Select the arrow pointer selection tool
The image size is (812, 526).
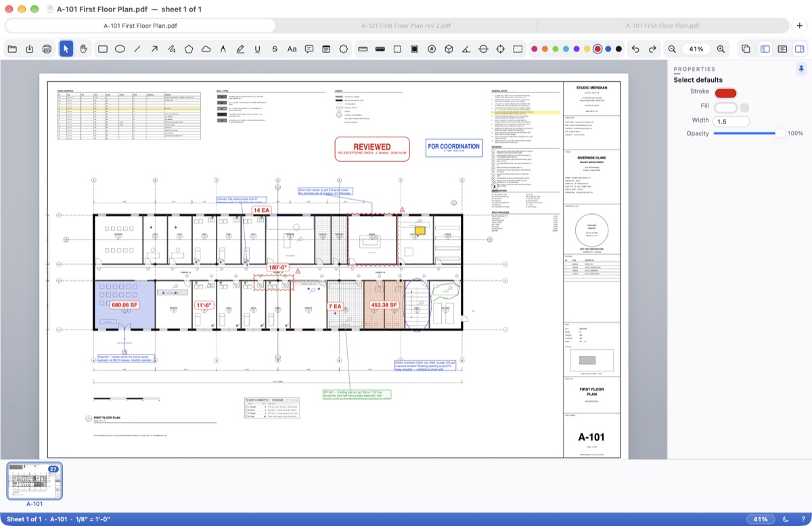66,49
